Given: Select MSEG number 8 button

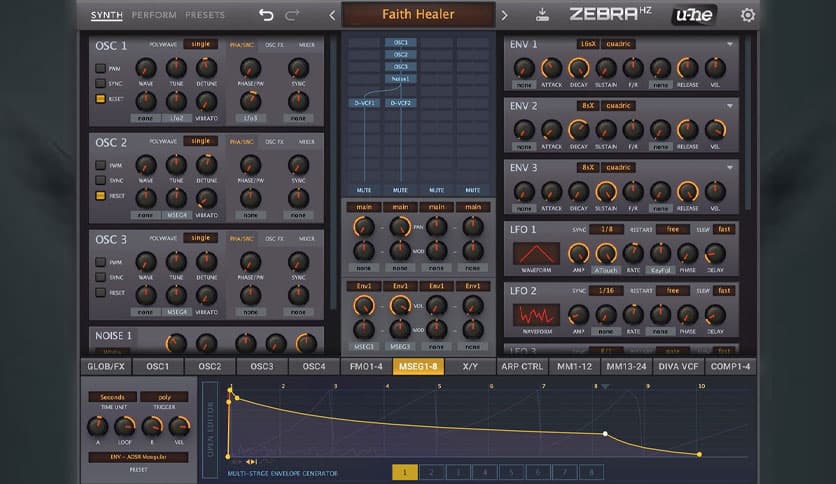Looking at the screenshot, I should click(591, 472).
